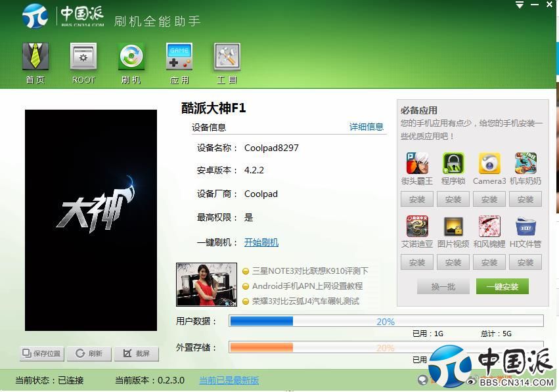Click the 截屏 screenshot button
The height and width of the screenshot is (392, 559).
tap(137, 353)
